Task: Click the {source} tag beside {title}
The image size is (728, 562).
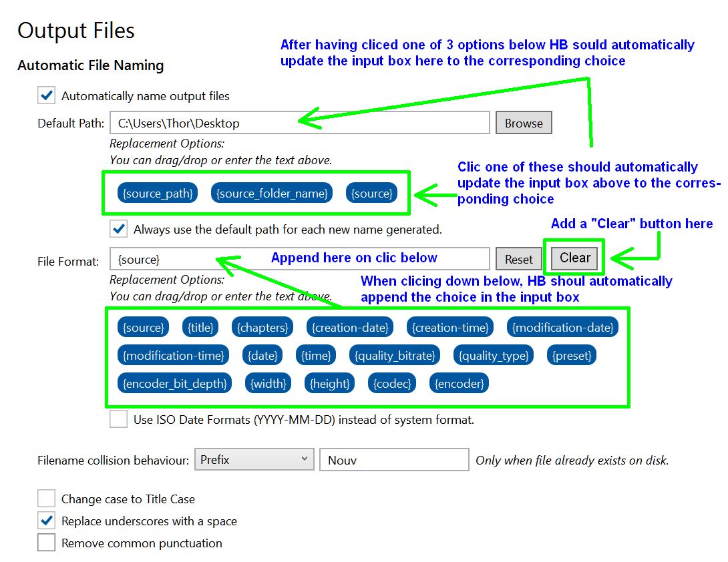Action: pos(144,328)
